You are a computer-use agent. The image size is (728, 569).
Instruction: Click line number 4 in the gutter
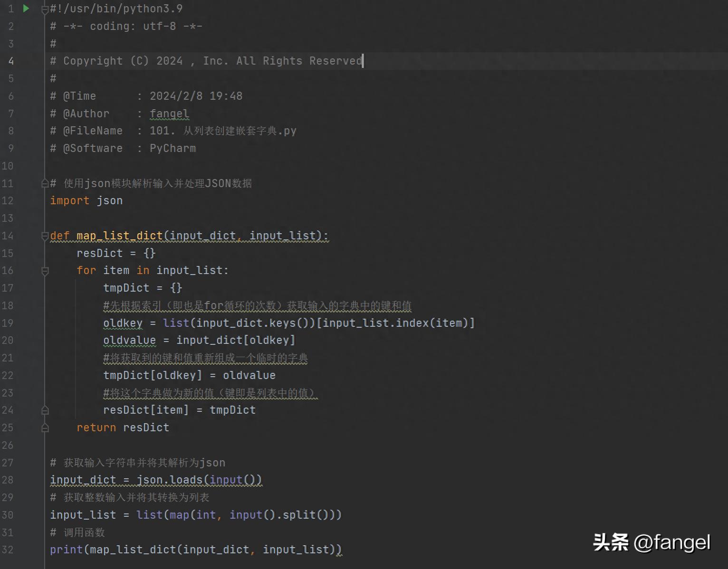(x=10, y=61)
